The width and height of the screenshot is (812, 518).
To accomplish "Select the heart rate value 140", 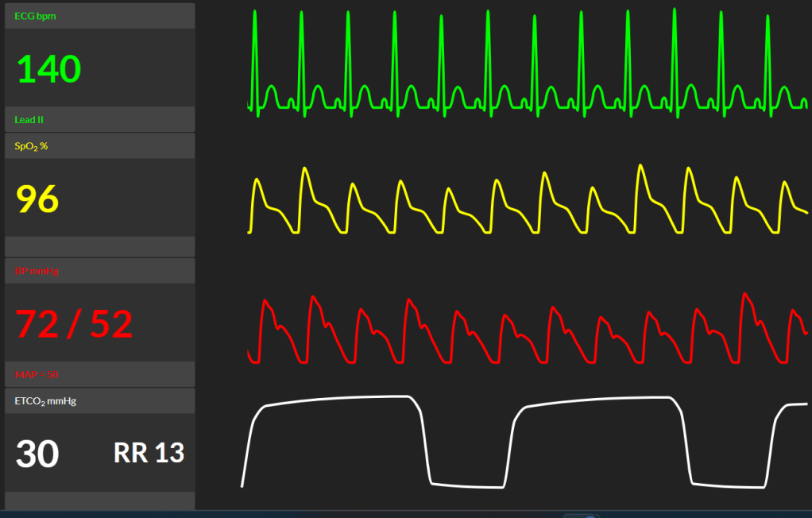I will [49, 70].
